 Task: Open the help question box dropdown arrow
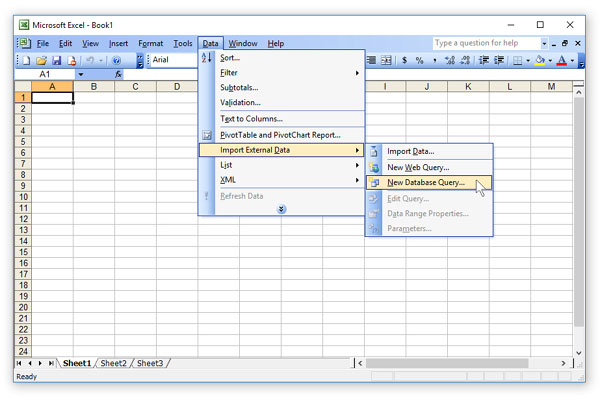coord(544,43)
